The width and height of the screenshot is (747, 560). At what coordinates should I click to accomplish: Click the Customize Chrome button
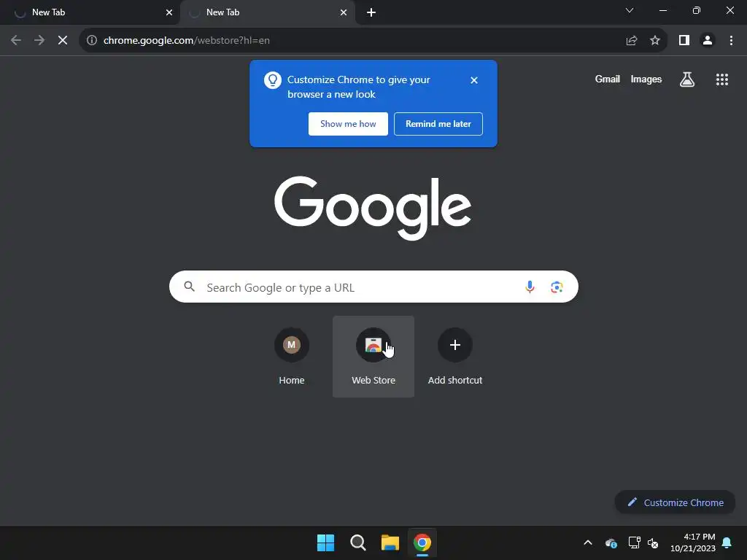[675, 502]
